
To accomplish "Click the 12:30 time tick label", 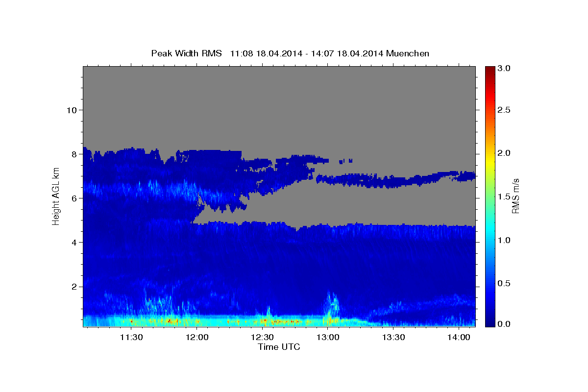I will 262,338.
